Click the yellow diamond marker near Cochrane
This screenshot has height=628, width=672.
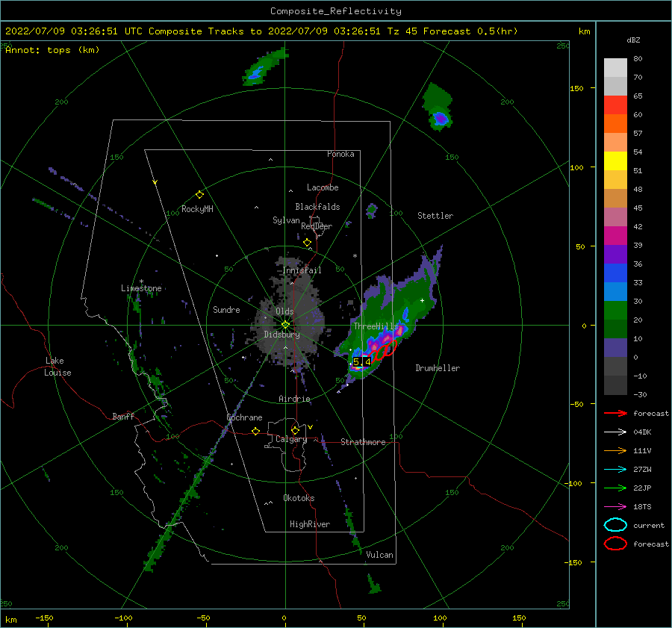coord(255,431)
